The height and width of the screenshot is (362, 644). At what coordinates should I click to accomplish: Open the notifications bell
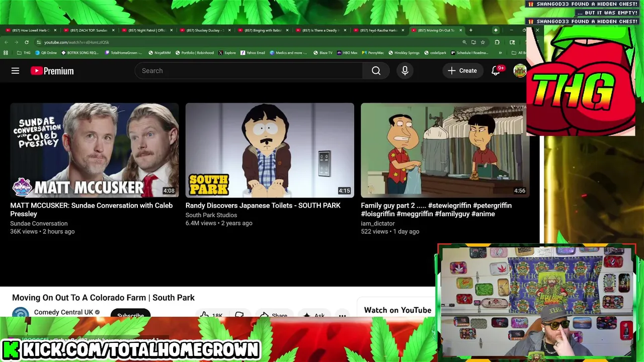[496, 71]
